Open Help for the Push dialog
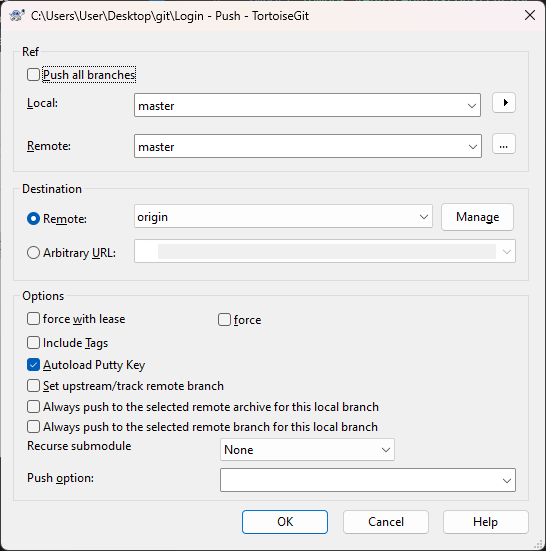Viewport: 546px width, 551px height. [x=486, y=522]
